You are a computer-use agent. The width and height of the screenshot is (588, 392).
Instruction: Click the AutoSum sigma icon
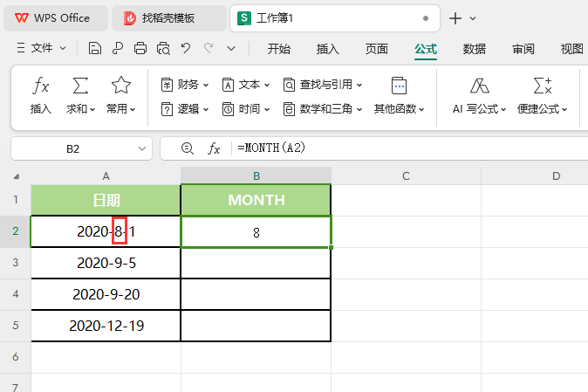[x=80, y=86]
